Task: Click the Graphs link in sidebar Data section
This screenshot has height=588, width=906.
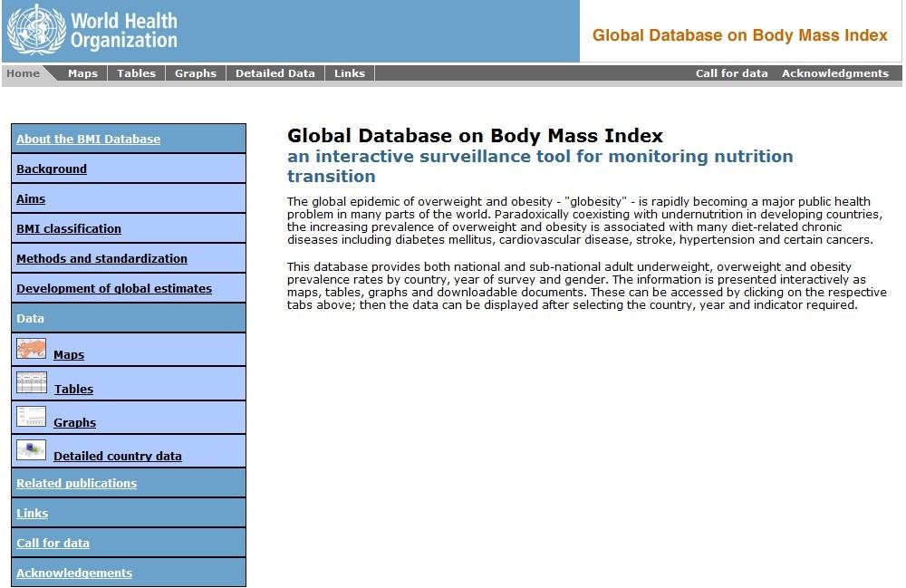Action: tap(74, 423)
